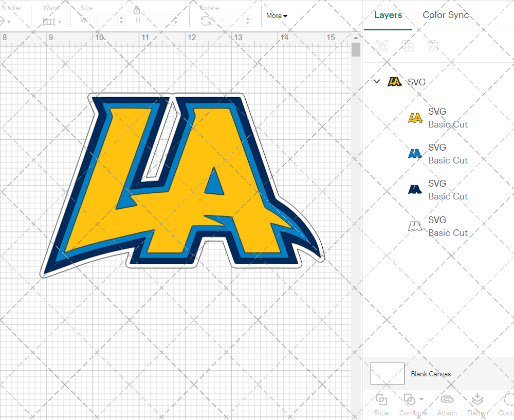
Task: Click Basic Cut under the navy layer
Action: click(x=448, y=196)
